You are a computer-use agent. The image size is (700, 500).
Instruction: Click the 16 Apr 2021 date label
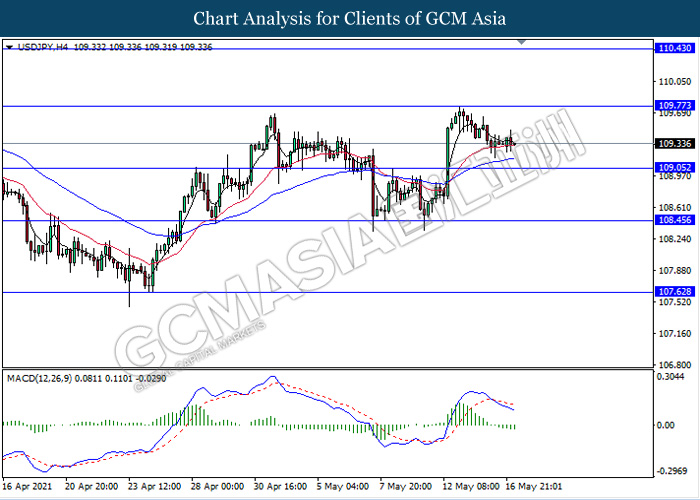point(27,486)
